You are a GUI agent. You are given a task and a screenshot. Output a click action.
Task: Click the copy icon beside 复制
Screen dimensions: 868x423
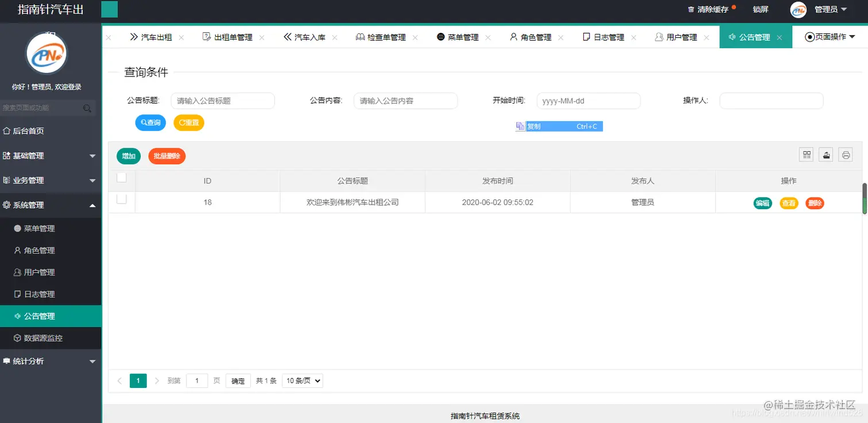[520, 126]
